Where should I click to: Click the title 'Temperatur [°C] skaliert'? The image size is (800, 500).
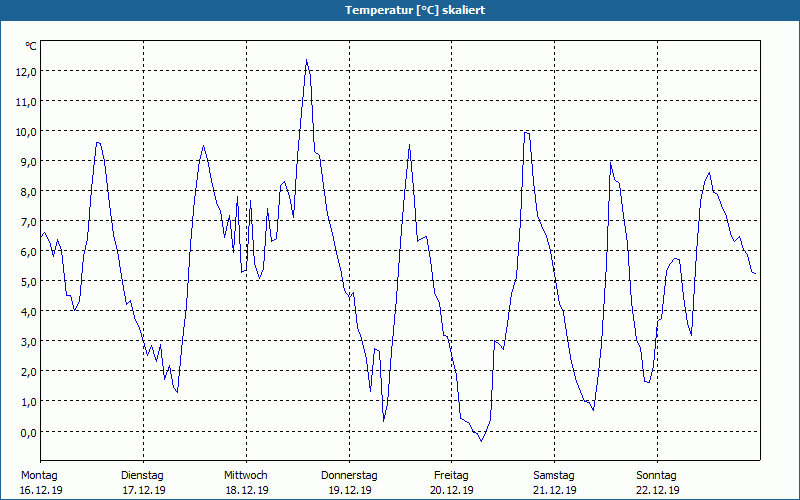point(415,10)
